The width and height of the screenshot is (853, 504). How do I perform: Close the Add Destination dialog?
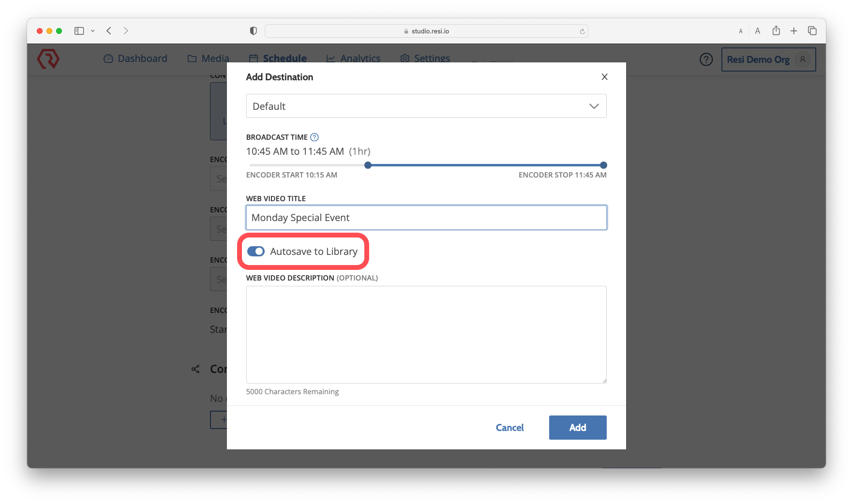point(604,77)
